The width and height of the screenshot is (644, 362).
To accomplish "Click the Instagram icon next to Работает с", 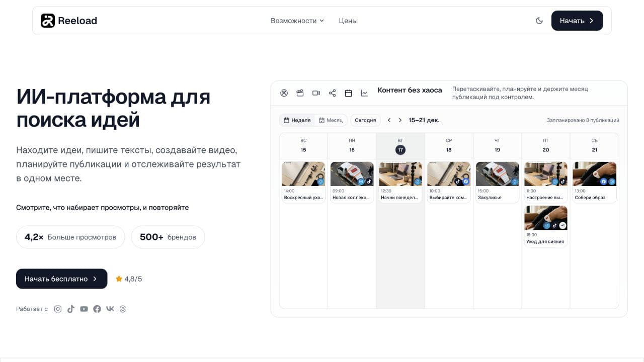I will tap(58, 309).
